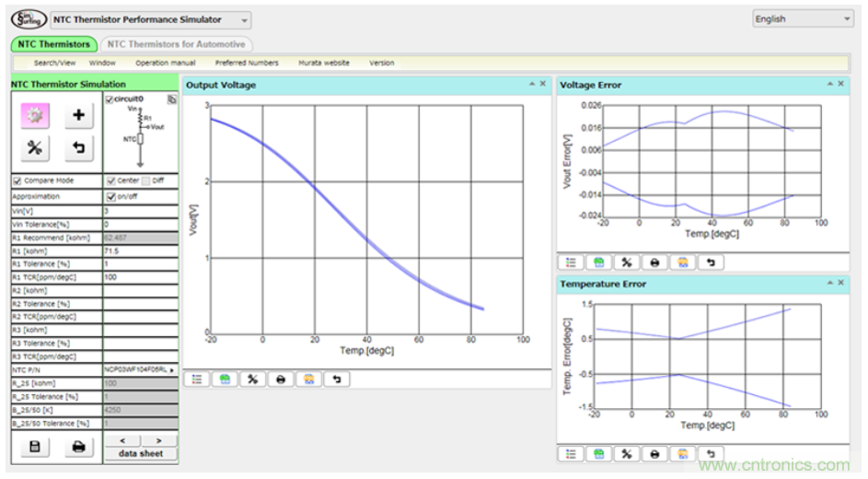Toggle the Approximation on/off checkbox
Screen dimensions: 868x479
point(111,196)
